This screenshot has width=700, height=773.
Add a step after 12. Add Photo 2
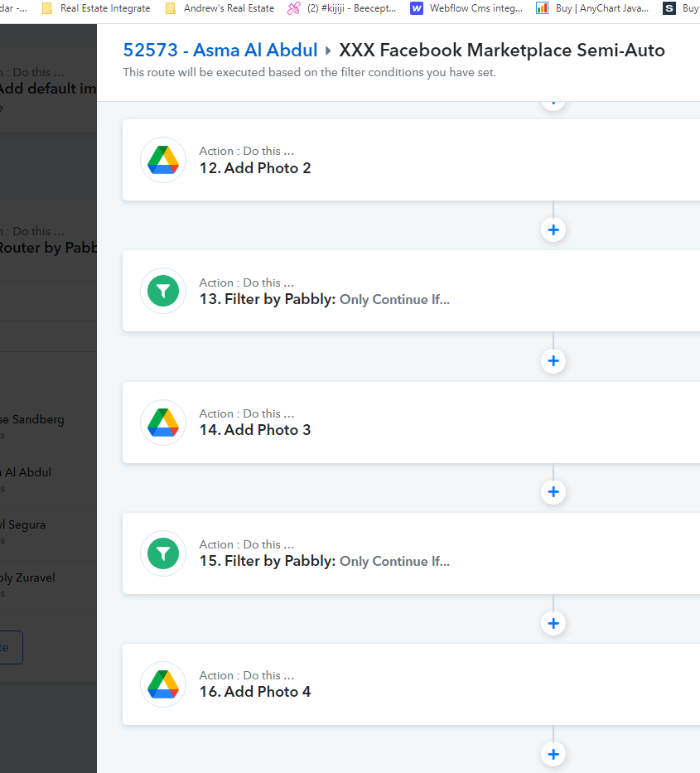pyautogui.click(x=553, y=229)
